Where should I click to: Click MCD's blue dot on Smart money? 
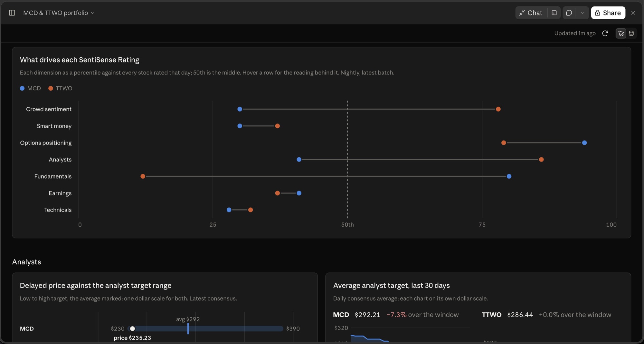click(240, 126)
